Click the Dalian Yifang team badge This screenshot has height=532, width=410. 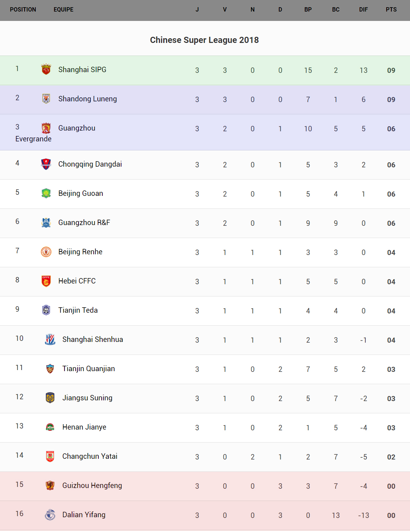50,515
